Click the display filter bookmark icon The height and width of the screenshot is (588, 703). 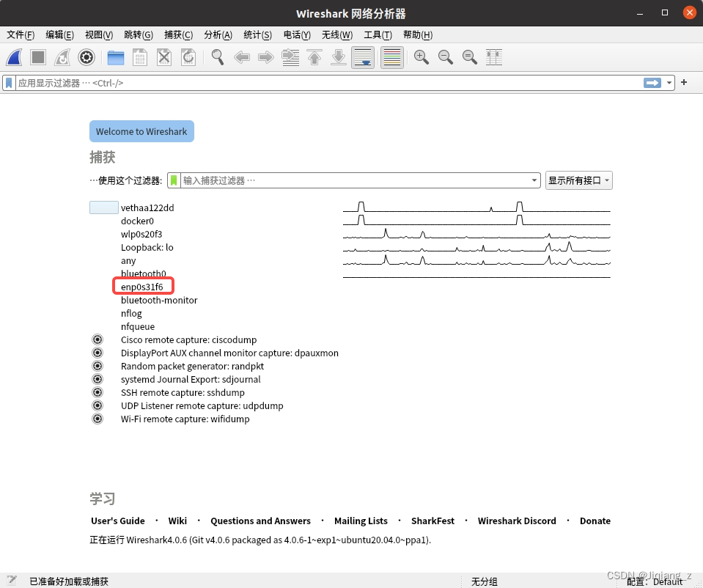[10, 83]
